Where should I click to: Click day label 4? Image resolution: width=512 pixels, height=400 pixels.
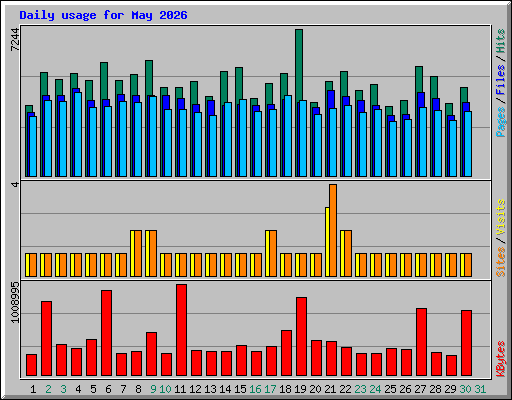[x=78, y=389]
